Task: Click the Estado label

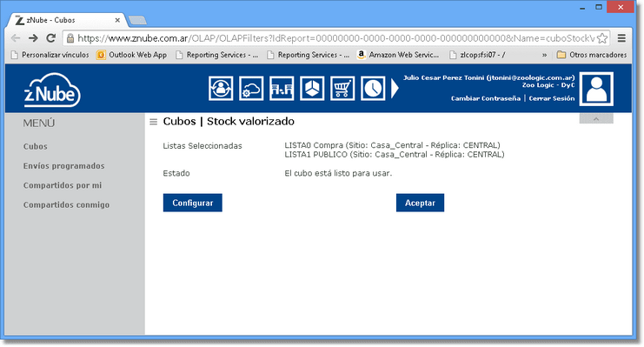Action: 176,173
